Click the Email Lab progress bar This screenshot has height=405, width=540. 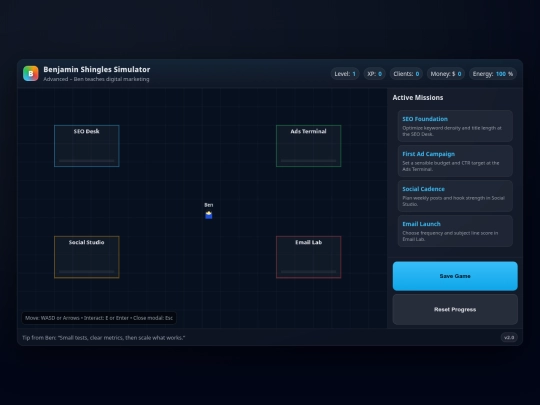point(309,272)
